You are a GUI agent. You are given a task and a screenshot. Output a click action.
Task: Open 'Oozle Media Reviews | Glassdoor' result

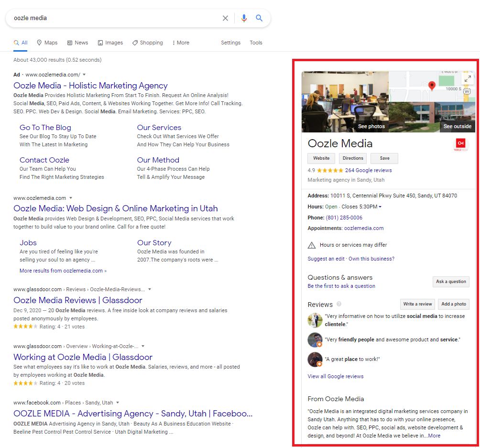78,300
